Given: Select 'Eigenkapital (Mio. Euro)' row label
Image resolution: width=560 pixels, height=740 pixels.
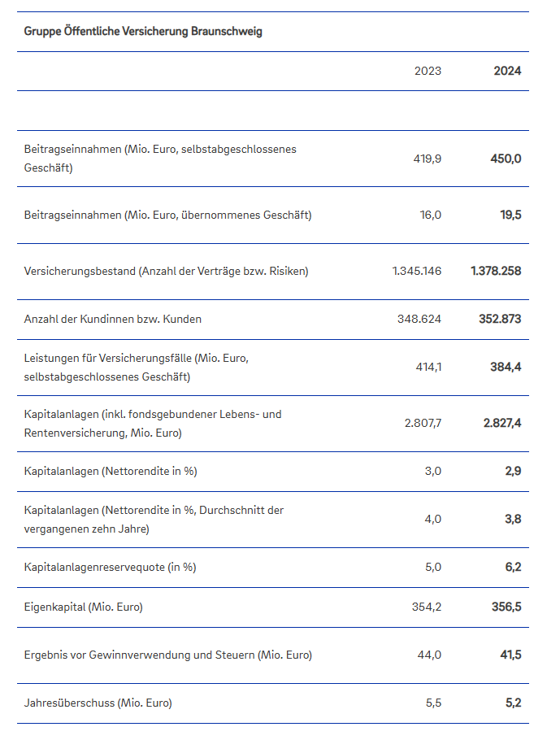Looking at the screenshot, I should pyautogui.click(x=84, y=607).
